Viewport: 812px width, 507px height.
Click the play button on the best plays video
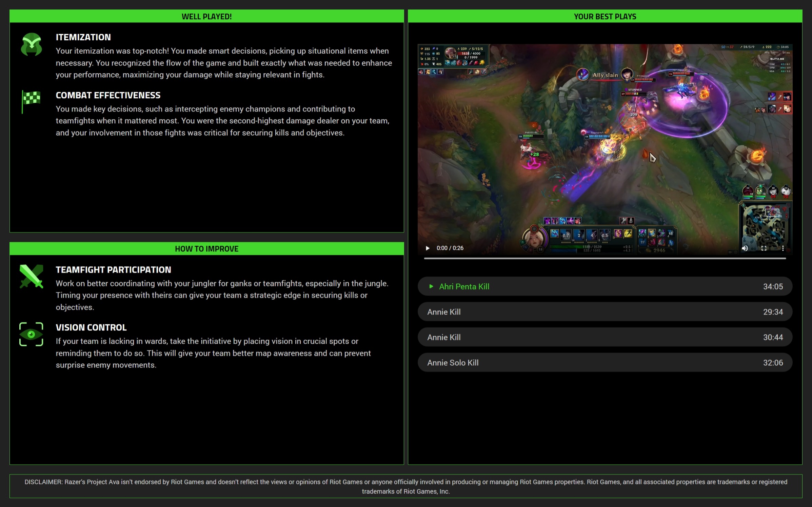point(428,248)
